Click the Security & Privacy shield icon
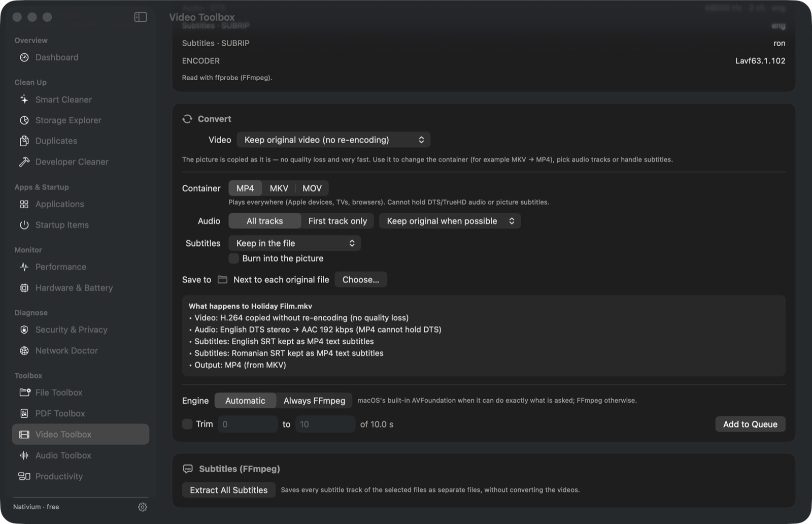812x524 pixels. pyautogui.click(x=24, y=330)
